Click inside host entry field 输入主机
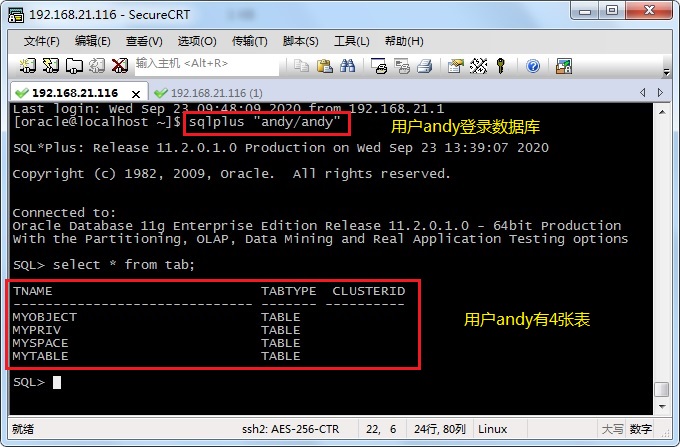Screen dimensions: 680x447 pos(206,64)
